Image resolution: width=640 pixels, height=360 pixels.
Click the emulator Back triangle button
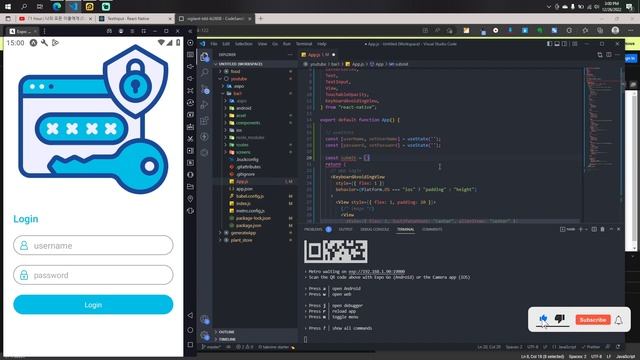(190, 315)
